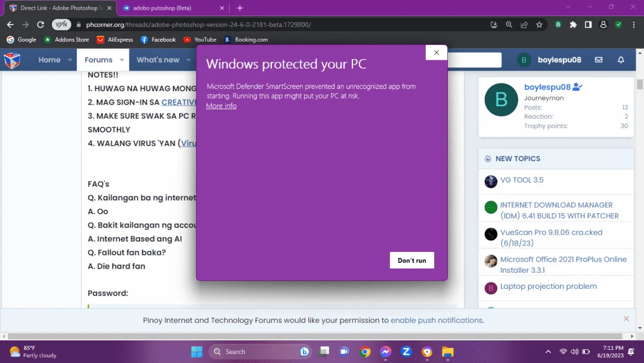
Task: Click the forum search input field
Action: click(475, 60)
